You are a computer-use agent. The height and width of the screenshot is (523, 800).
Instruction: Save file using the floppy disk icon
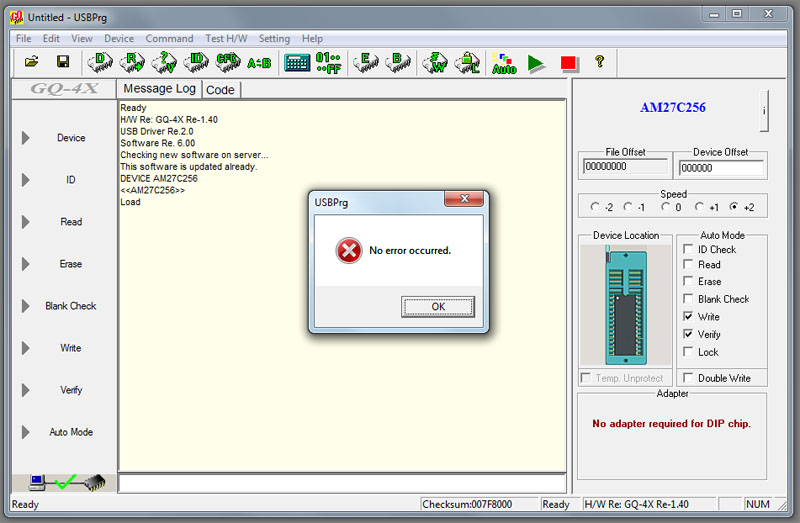(x=63, y=62)
